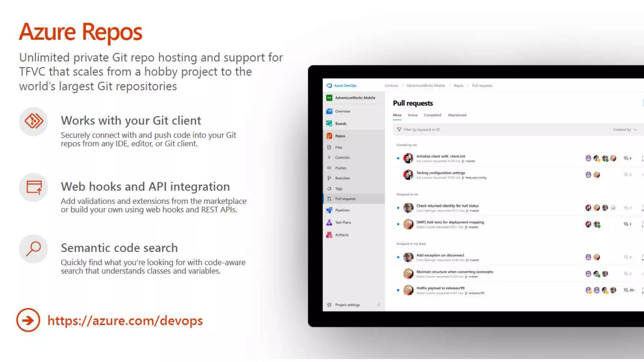The image size is (644, 362).
Task: Switch to the Completed tab
Action: click(432, 115)
